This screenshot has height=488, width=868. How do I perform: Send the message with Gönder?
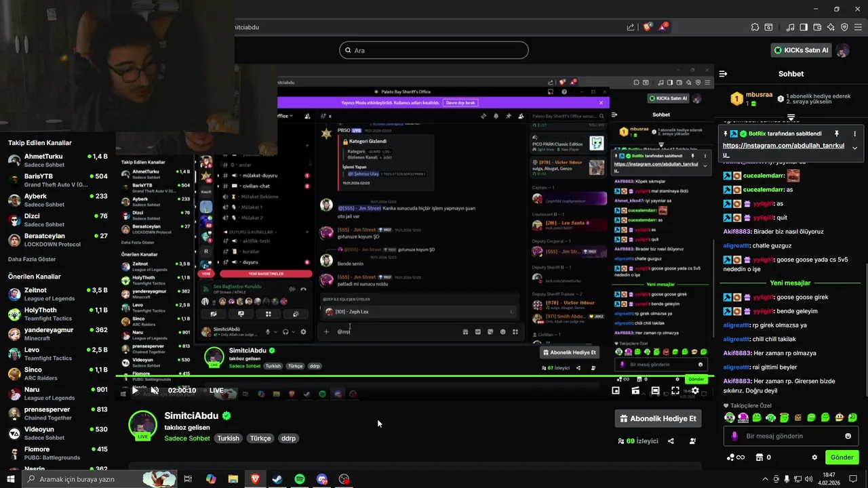842,457
